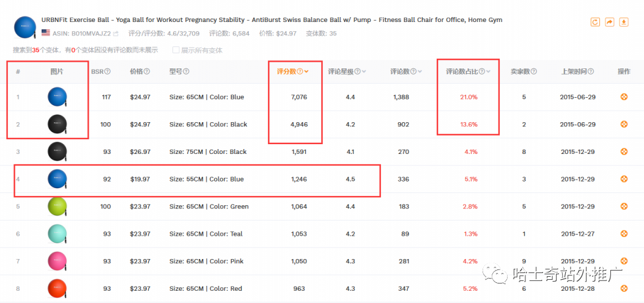Open the pink ball thumbnail in row 7
Screen dimensions: 644x303
point(57,261)
